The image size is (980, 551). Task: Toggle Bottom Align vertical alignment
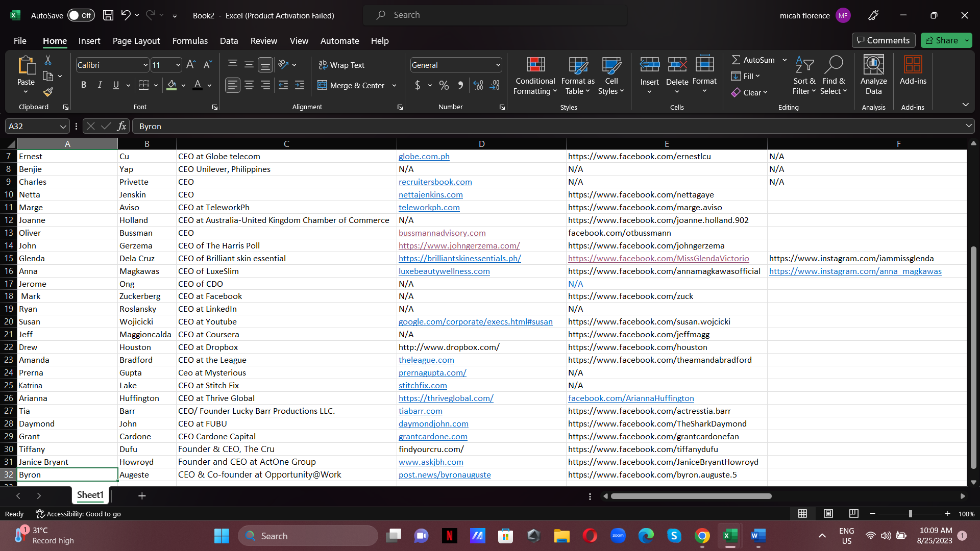(x=265, y=65)
